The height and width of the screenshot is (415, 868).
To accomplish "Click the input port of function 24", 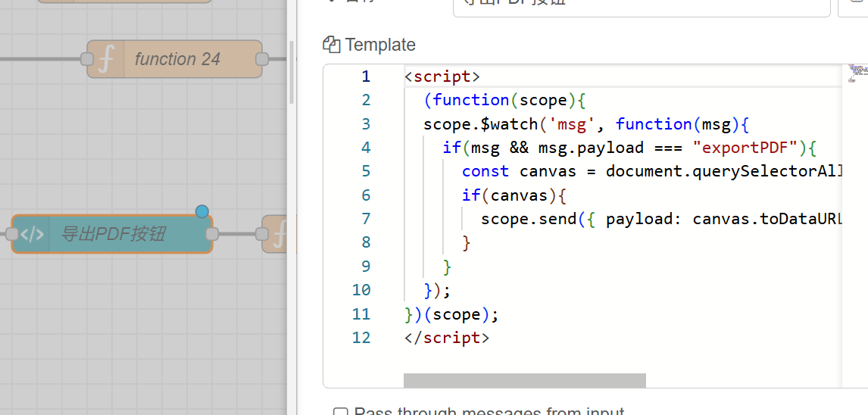I will (x=87, y=58).
